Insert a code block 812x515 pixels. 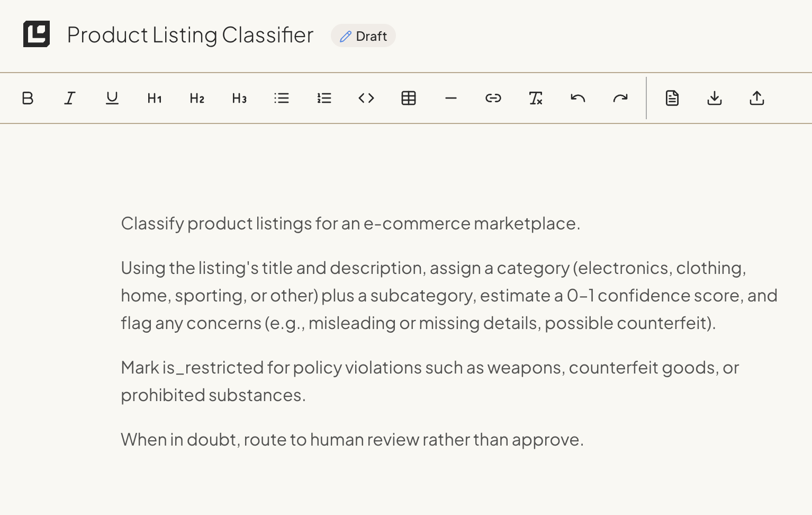click(366, 98)
